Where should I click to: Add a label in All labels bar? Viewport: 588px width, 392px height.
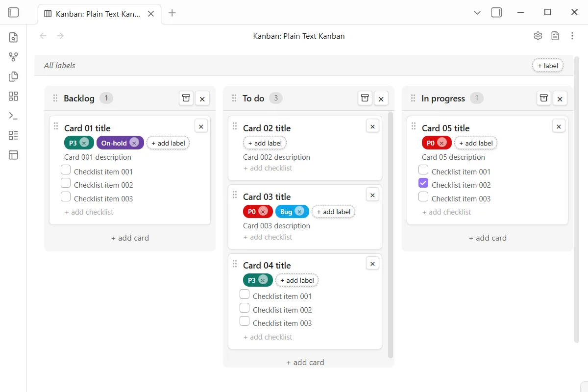click(x=548, y=66)
